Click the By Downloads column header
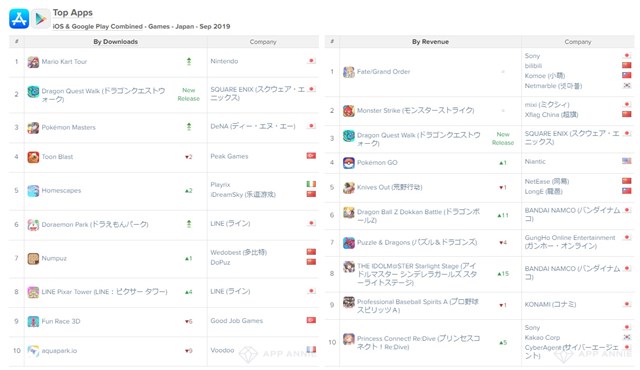The height and width of the screenshot is (370, 640). click(116, 42)
